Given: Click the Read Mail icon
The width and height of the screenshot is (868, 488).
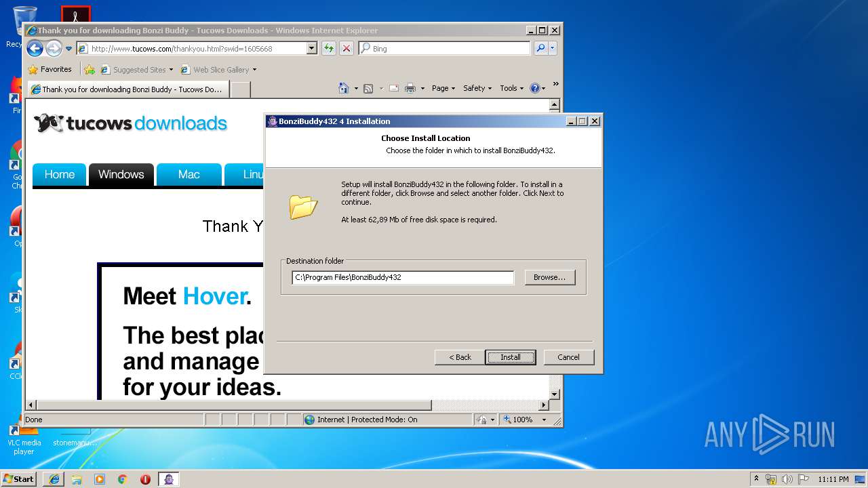Looking at the screenshot, I should [393, 88].
